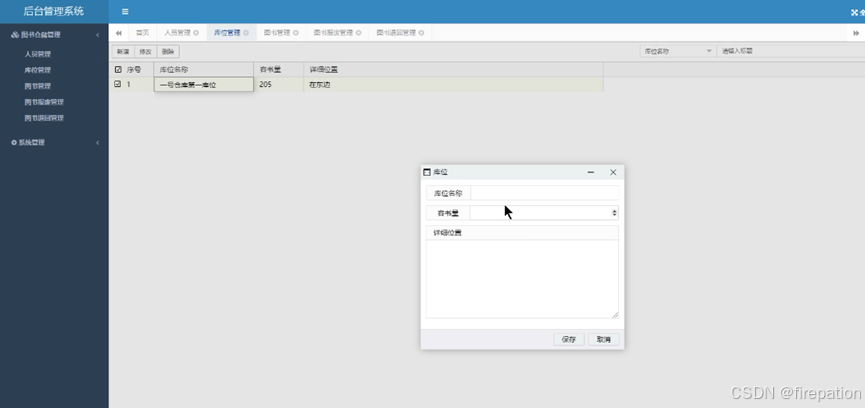
Task: Close the 图书管理 tab via its circle icon
Action: (296, 33)
